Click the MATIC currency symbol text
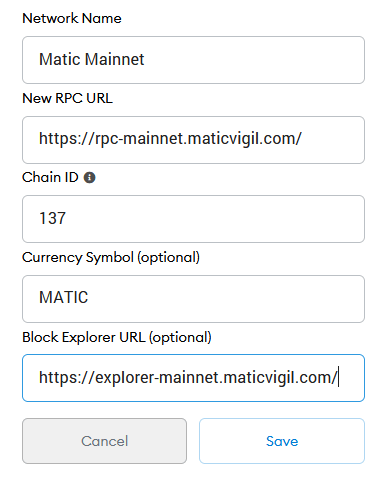Viewport: 384px width, 483px height. [x=64, y=297]
